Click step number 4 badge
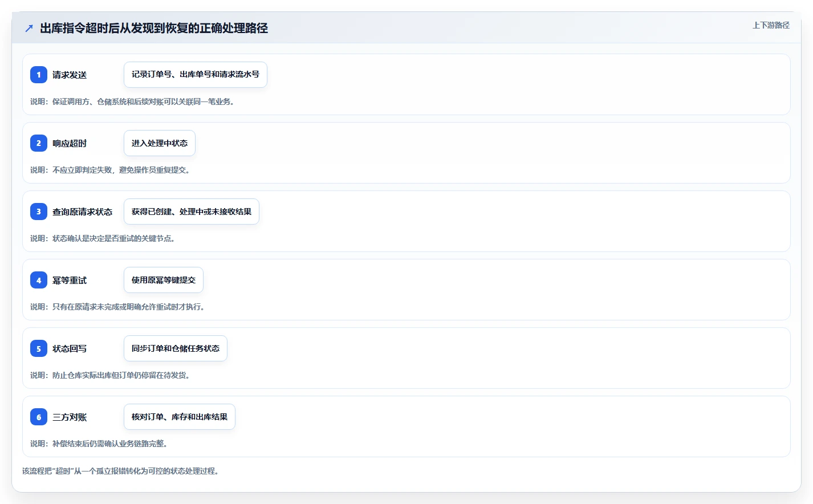Viewport: 813px width, 504px height. (x=39, y=280)
